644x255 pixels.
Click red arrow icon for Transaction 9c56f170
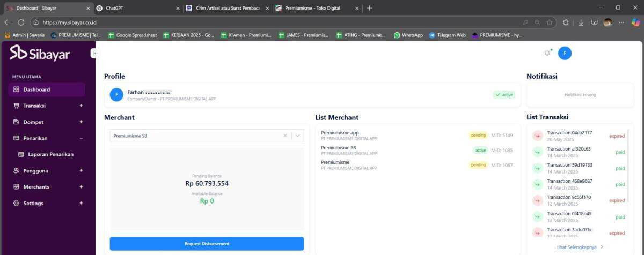coord(538,200)
